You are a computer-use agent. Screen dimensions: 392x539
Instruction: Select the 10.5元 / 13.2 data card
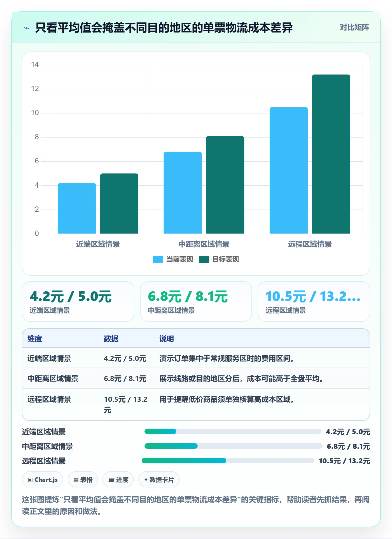(314, 301)
